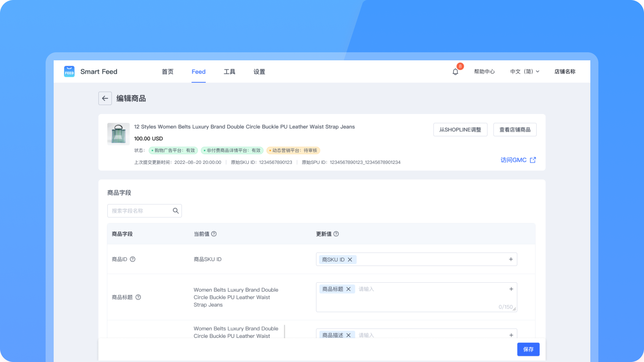Click plus icon in 商品标题 row
This screenshot has height=362, width=644.
(511, 289)
